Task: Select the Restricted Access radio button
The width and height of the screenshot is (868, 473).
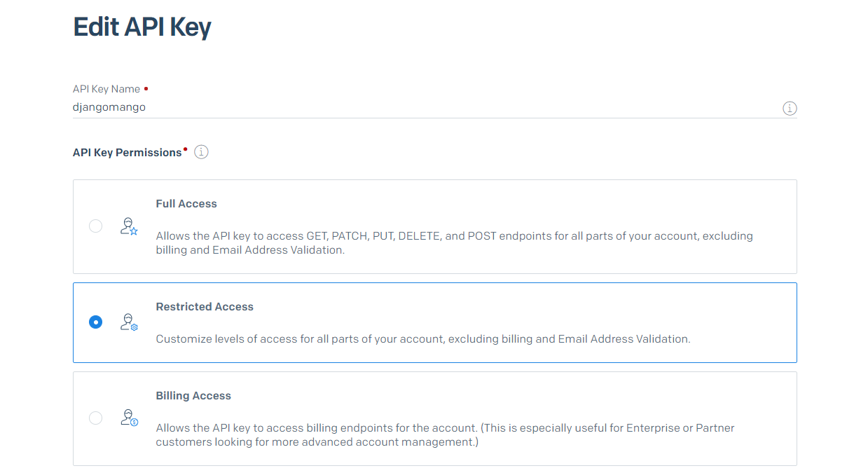Action: tap(95, 322)
